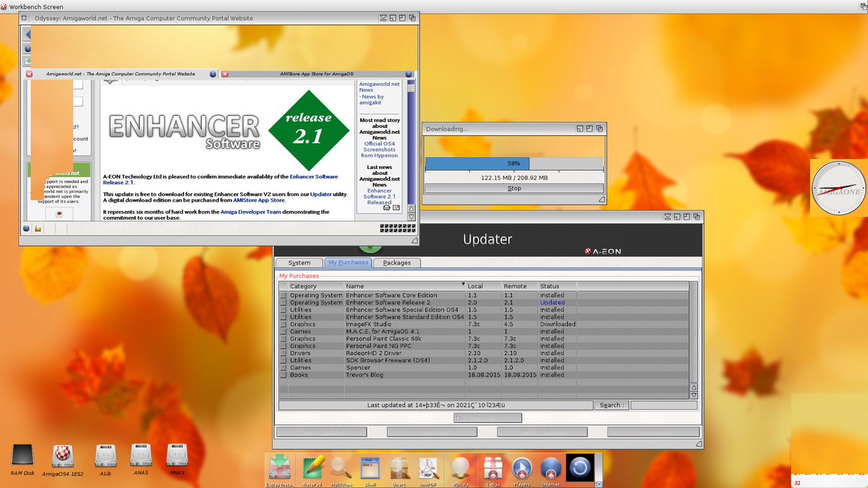Viewport: 868px width, 488px height.
Task: Click the blue circular arrow dock icon
Action: point(579,468)
